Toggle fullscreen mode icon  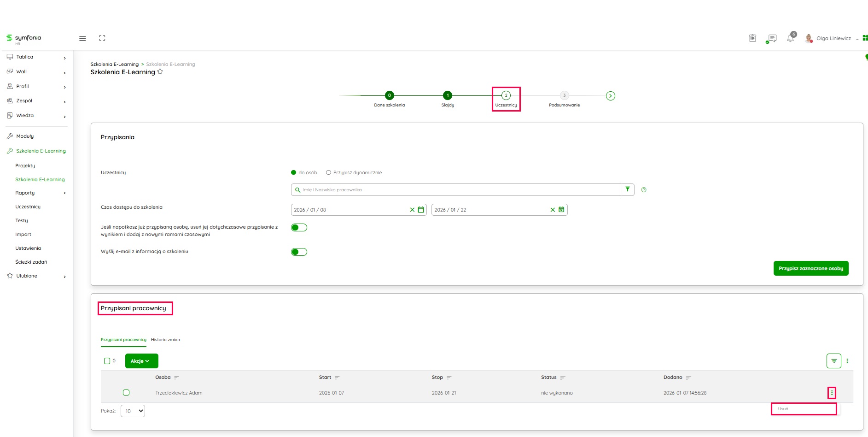[102, 38]
